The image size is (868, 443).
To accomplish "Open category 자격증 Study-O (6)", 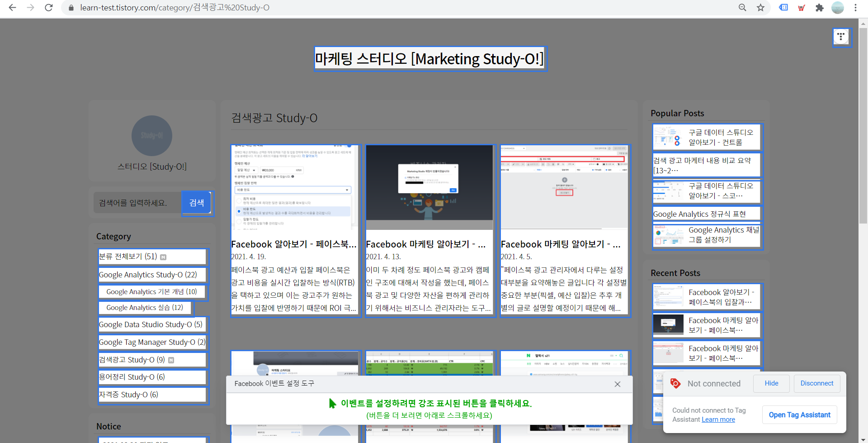I will [x=152, y=395].
